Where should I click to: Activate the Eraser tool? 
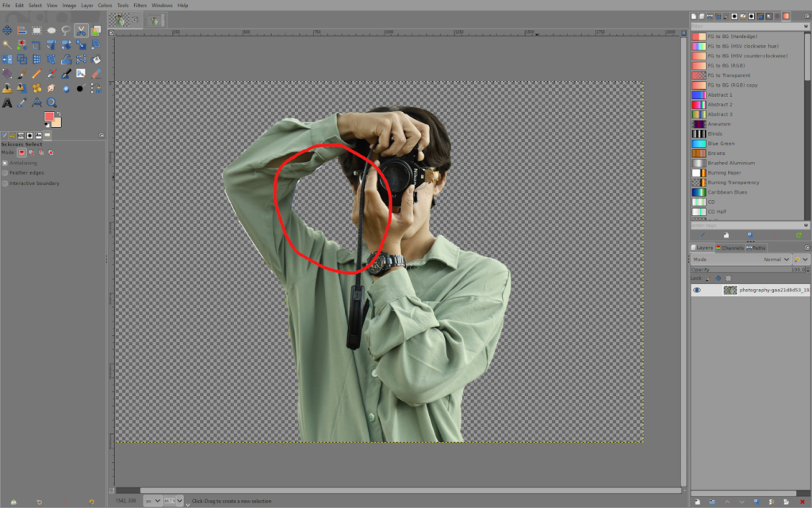point(95,73)
